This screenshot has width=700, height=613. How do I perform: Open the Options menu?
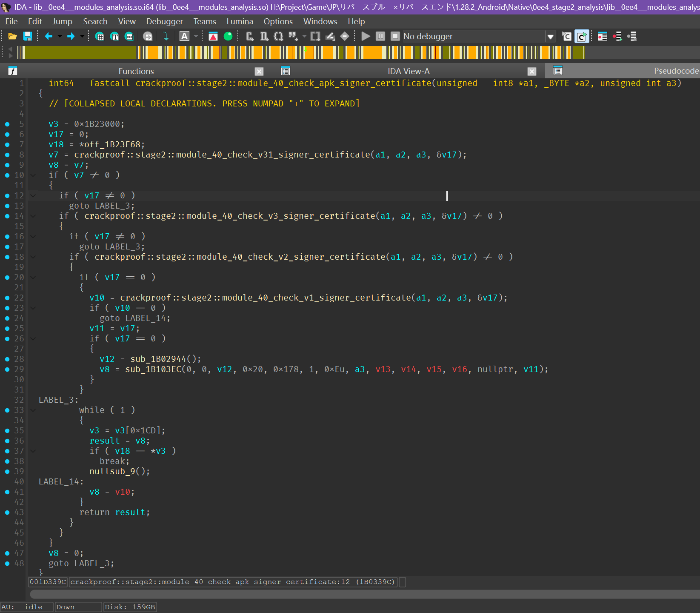[278, 21]
